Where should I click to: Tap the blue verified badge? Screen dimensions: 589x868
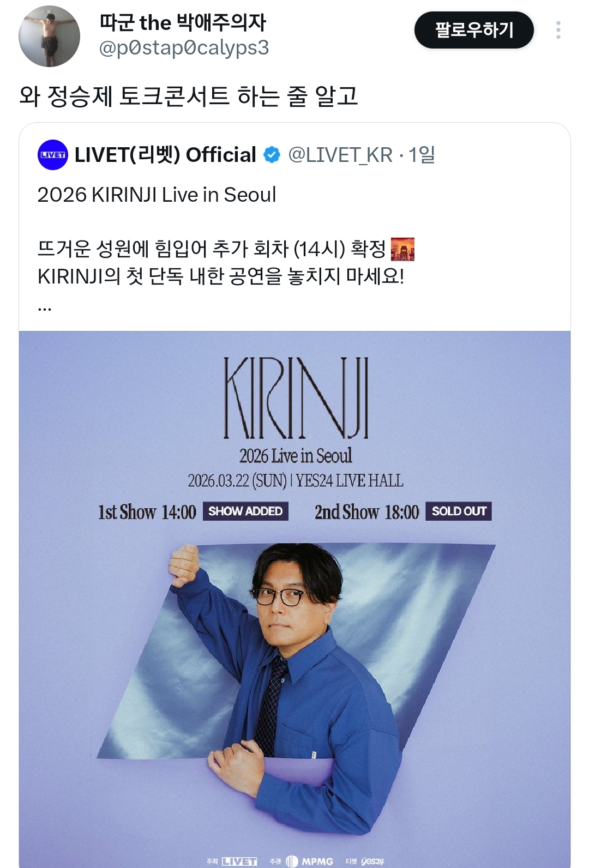(272, 155)
